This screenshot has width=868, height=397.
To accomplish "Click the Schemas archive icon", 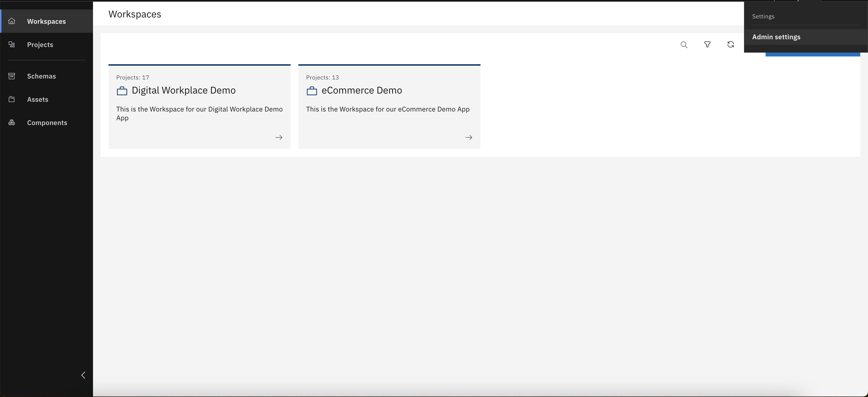I will 12,76.
